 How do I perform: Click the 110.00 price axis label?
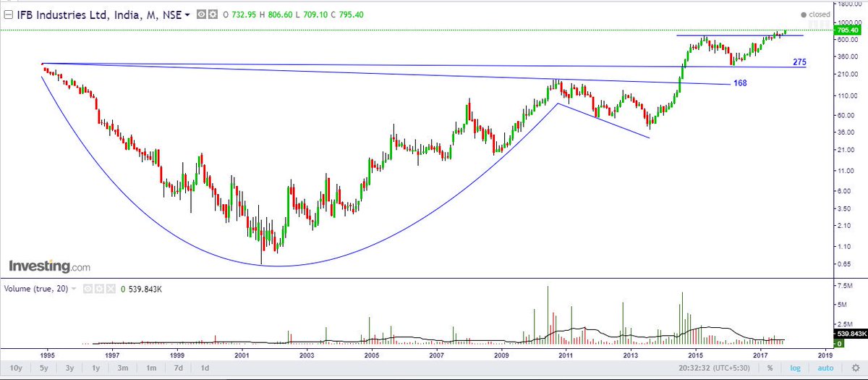pyautogui.click(x=846, y=96)
